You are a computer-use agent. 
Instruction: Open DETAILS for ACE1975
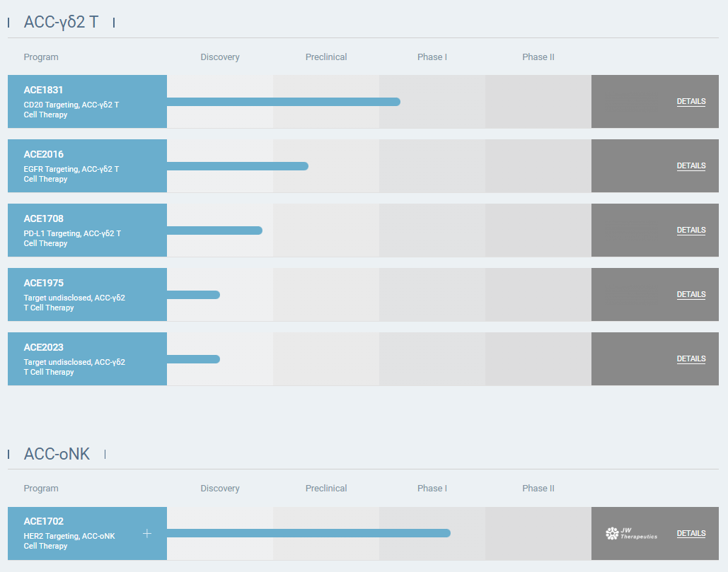coord(691,295)
